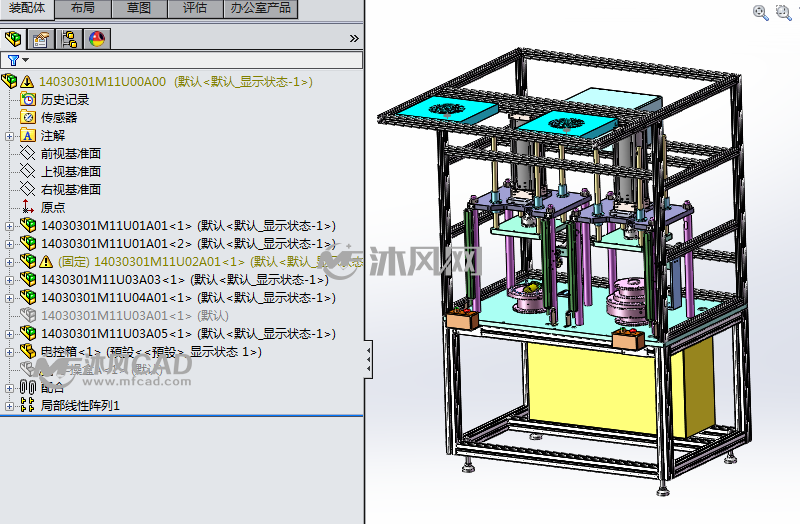Select the 历史记录 history item

(65, 99)
